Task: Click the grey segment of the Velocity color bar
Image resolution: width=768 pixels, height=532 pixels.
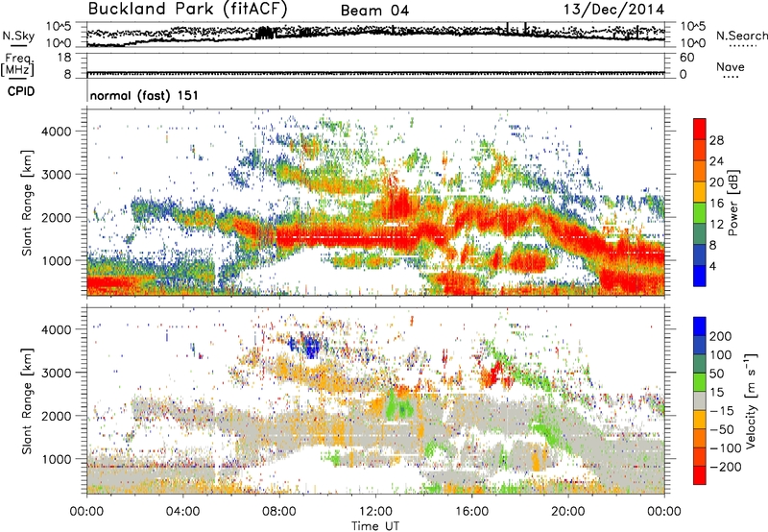Action: tap(700, 400)
